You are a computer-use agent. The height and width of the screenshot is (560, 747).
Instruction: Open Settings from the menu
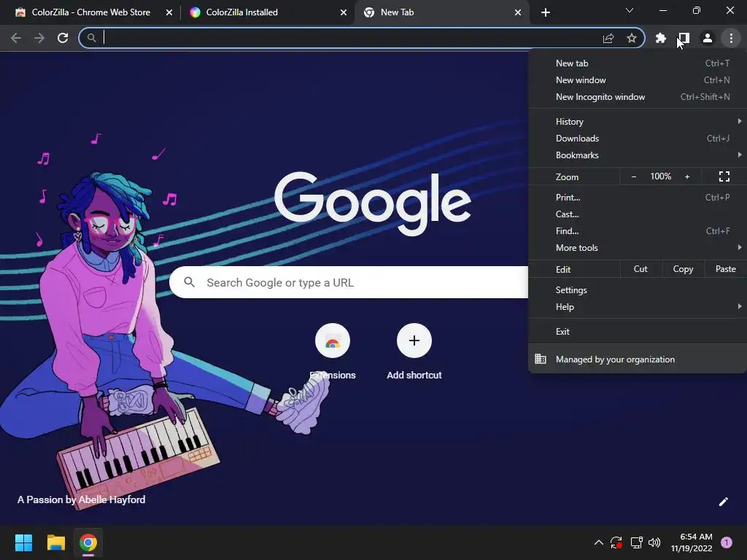(x=638, y=290)
